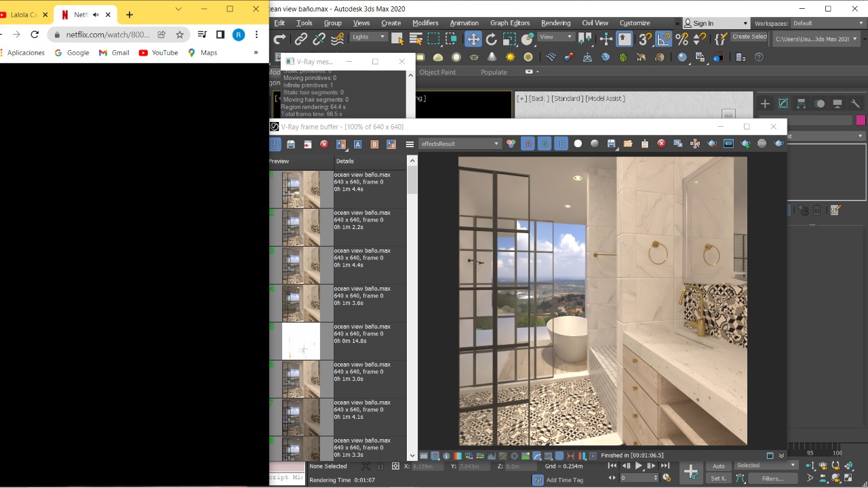
Task: Open the project path dropdown
Action: pos(816,39)
